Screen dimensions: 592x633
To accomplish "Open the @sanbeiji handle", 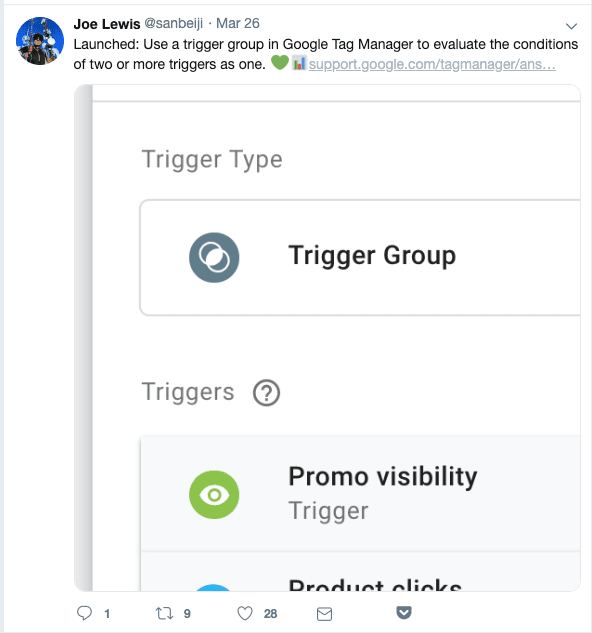I will point(174,23).
